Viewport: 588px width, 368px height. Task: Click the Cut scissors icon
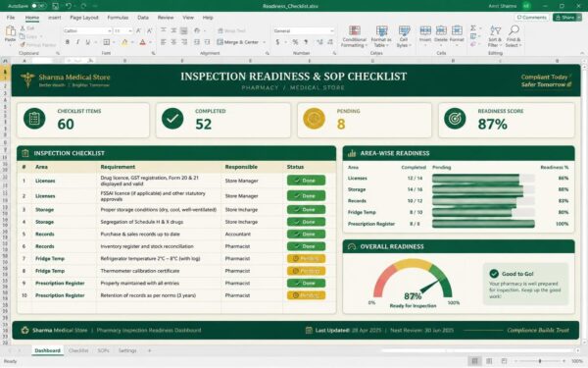[x=23, y=28]
